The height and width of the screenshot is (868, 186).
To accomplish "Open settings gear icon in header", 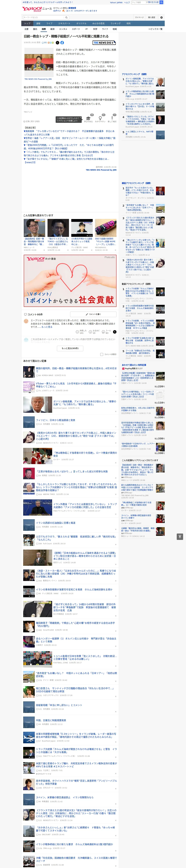I will click(161, 18).
